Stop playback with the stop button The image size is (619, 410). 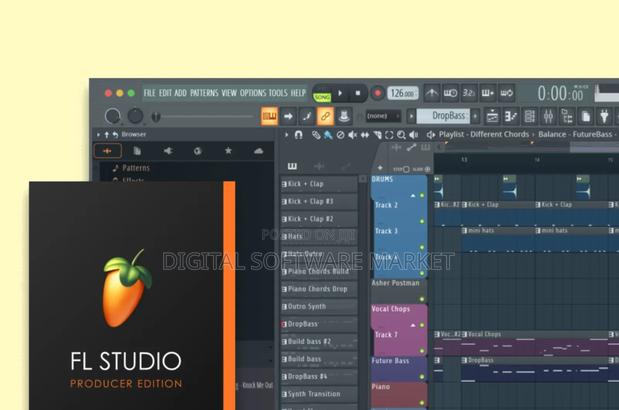pyautogui.click(x=358, y=94)
